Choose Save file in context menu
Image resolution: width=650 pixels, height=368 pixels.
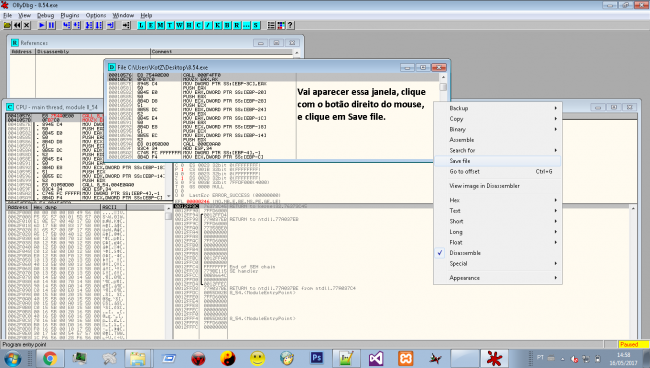coord(497,161)
